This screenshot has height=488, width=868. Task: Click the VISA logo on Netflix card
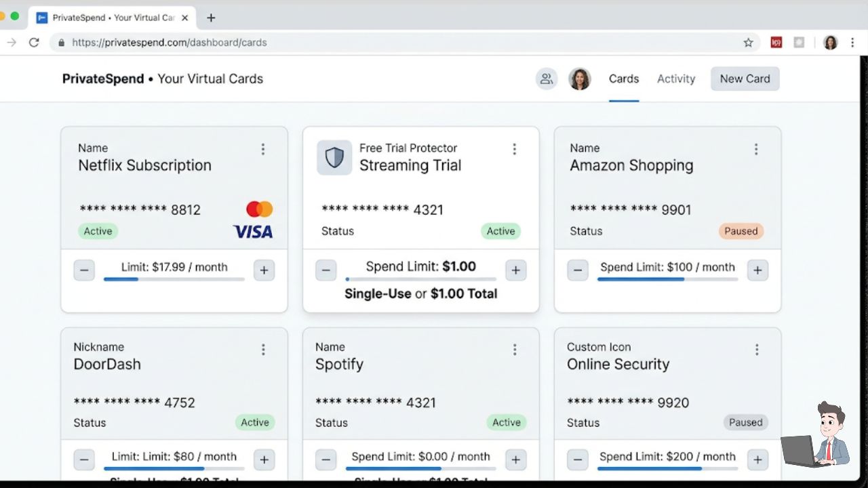coord(252,232)
